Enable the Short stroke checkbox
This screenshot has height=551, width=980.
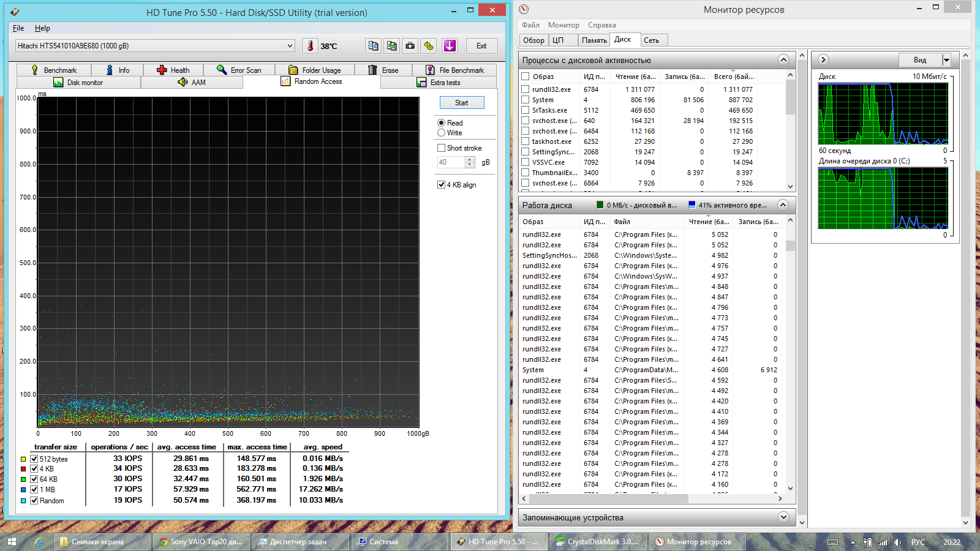(441, 148)
